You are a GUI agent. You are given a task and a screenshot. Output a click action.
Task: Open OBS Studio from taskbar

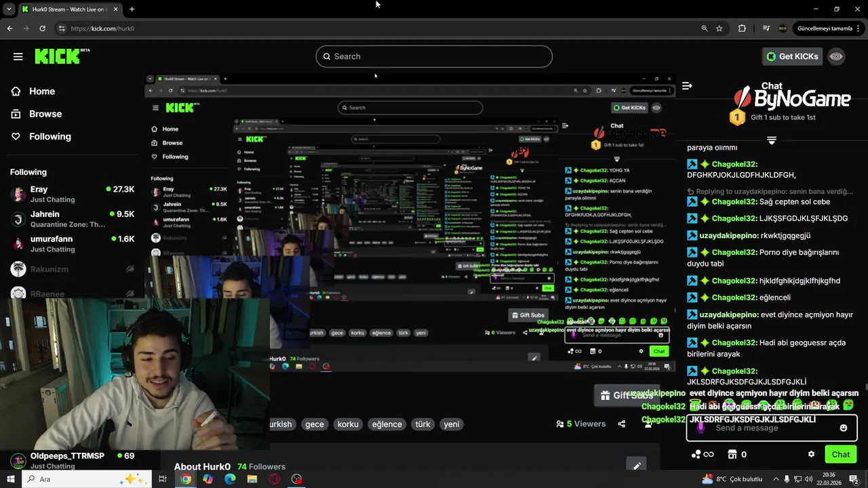click(x=297, y=479)
